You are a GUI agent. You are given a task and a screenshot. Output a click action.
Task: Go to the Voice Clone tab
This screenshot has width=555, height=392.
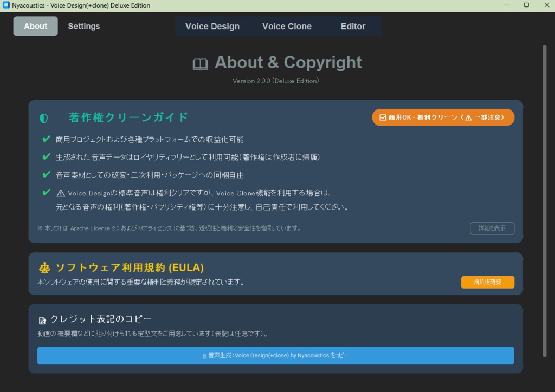coord(287,27)
